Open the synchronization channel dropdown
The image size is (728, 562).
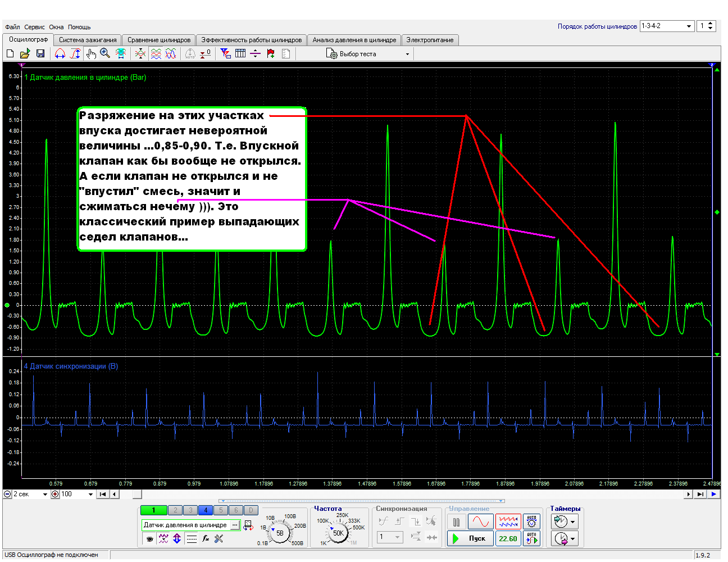[x=390, y=537]
